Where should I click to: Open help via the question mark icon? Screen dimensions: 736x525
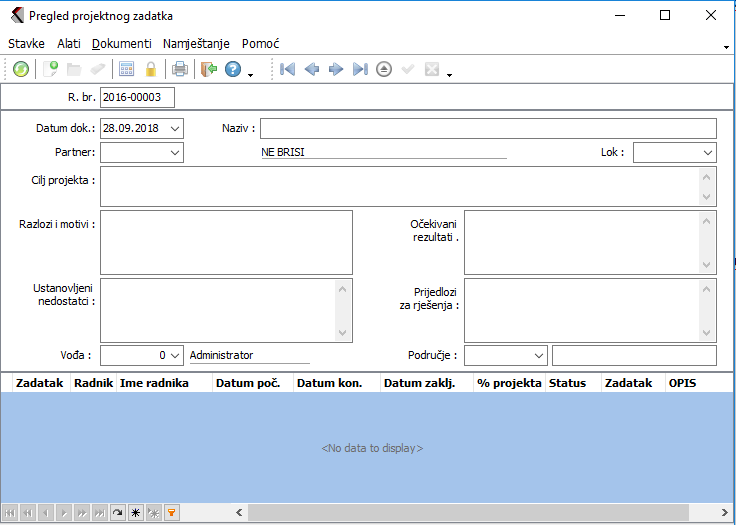tap(233, 69)
